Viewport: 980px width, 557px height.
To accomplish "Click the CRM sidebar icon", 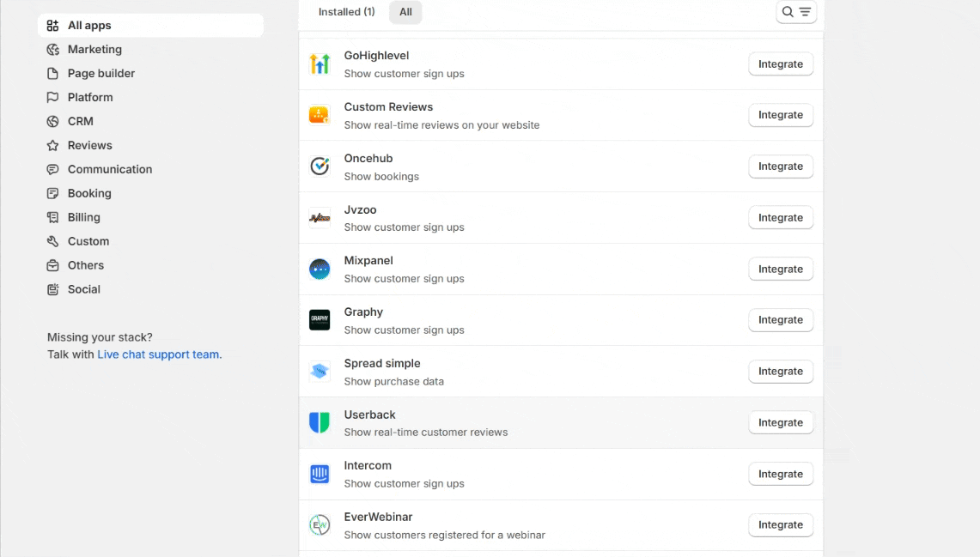I will (52, 121).
